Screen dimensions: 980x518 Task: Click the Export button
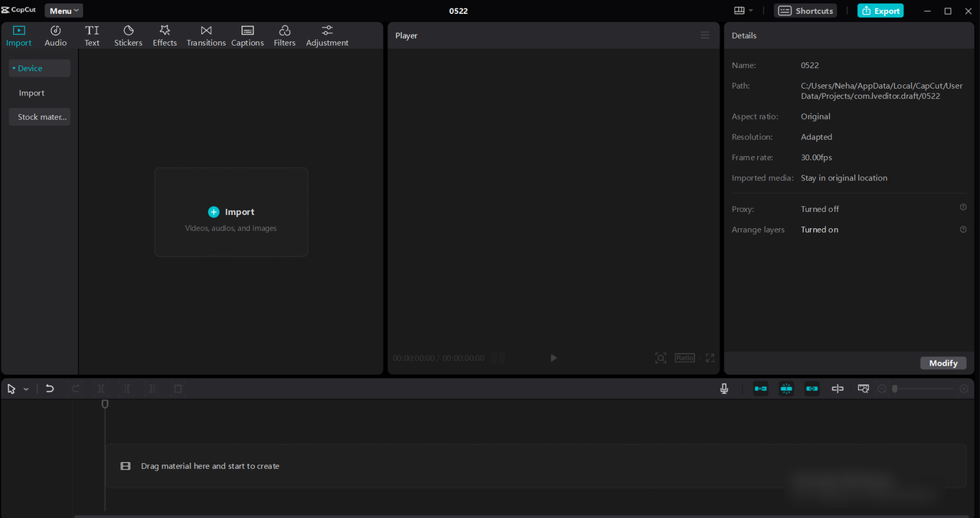pyautogui.click(x=880, y=11)
